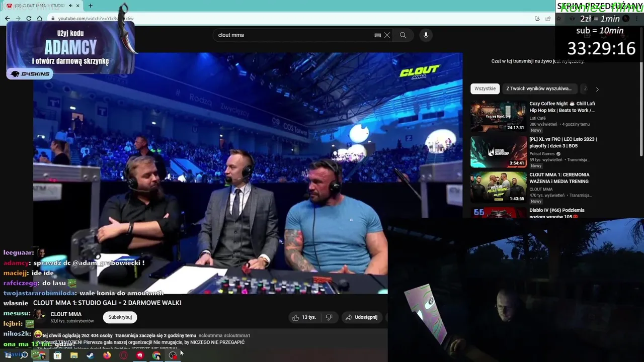
Task: Launch Firefox from the taskbar
Action: tap(107, 355)
